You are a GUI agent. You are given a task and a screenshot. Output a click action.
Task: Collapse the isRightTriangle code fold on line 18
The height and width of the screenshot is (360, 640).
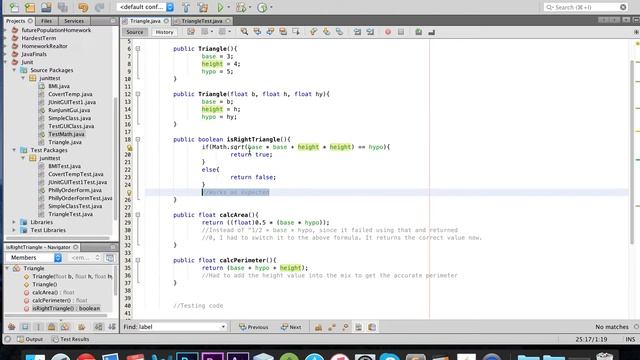coord(138,140)
